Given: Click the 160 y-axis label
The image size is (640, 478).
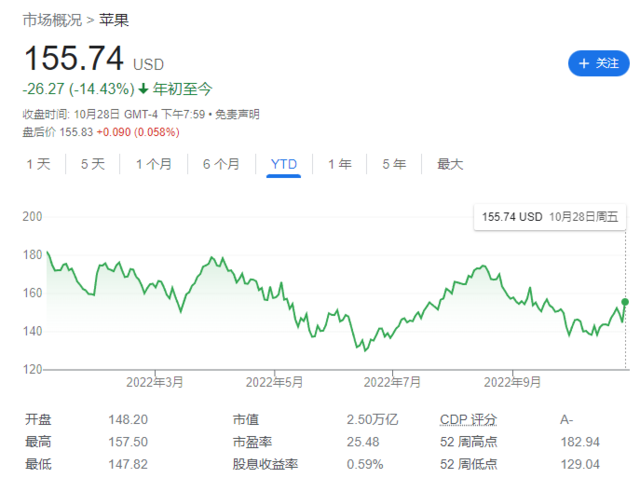Looking at the screenshot, I should (x=32, y=293).
